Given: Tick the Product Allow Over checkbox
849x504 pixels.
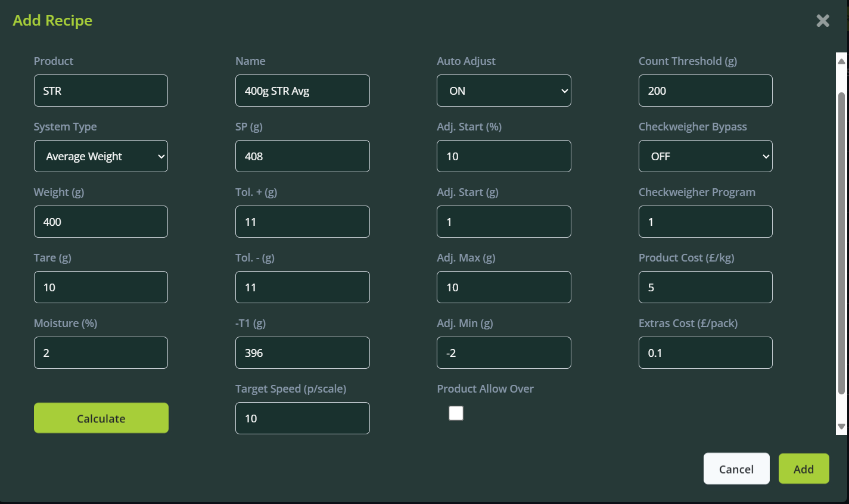Looking at the screenshot, I should click(456, 413).
